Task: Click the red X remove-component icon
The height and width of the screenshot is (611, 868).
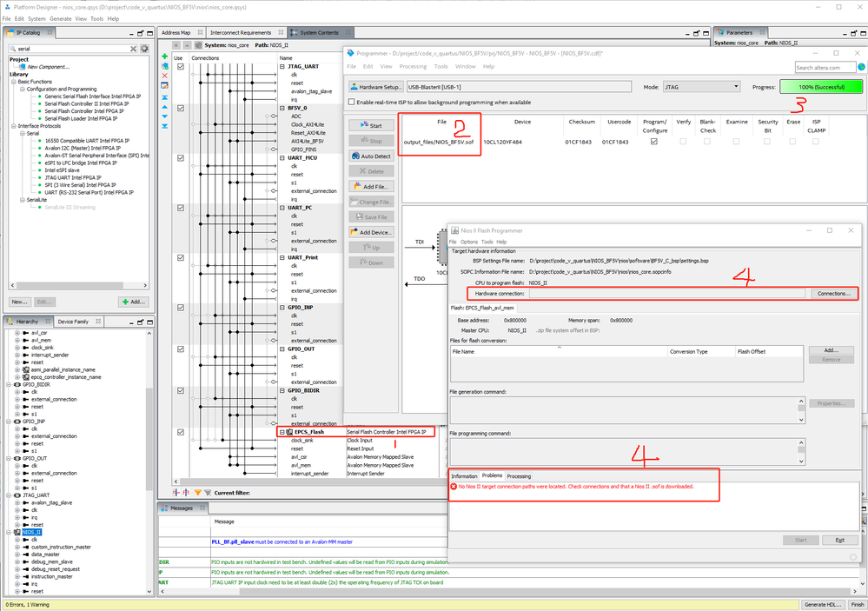Action: [x=165, y=76]
